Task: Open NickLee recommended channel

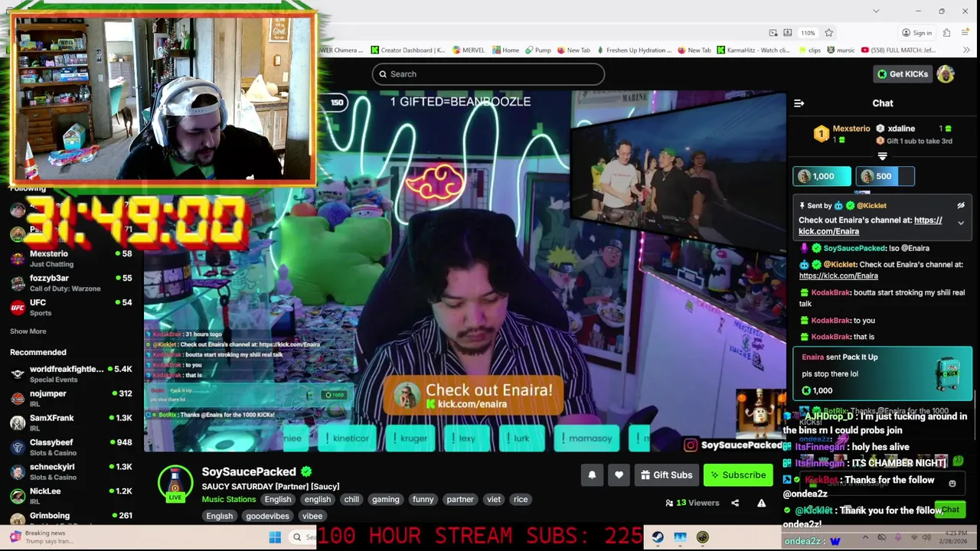Action: [x=71, y=497]
